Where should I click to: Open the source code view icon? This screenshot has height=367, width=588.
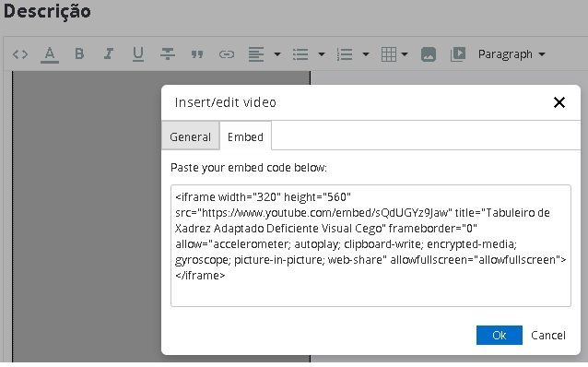coord(20,54)
